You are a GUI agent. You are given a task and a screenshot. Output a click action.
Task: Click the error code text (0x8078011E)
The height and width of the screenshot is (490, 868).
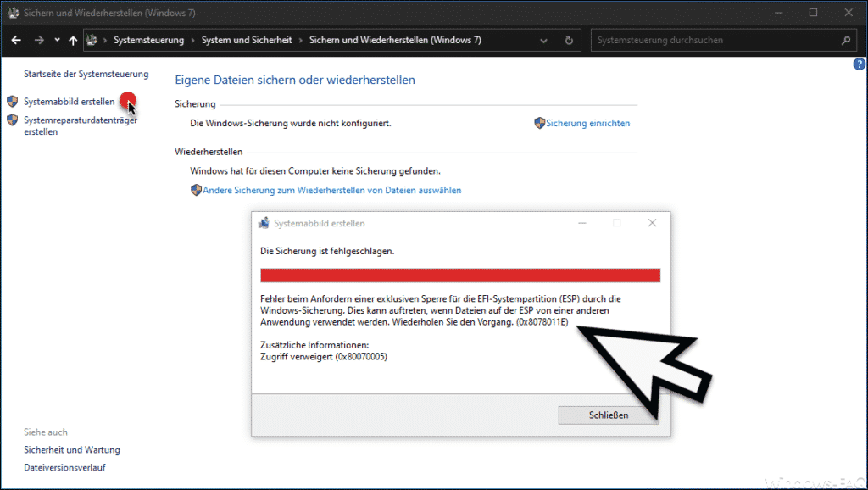542,322
